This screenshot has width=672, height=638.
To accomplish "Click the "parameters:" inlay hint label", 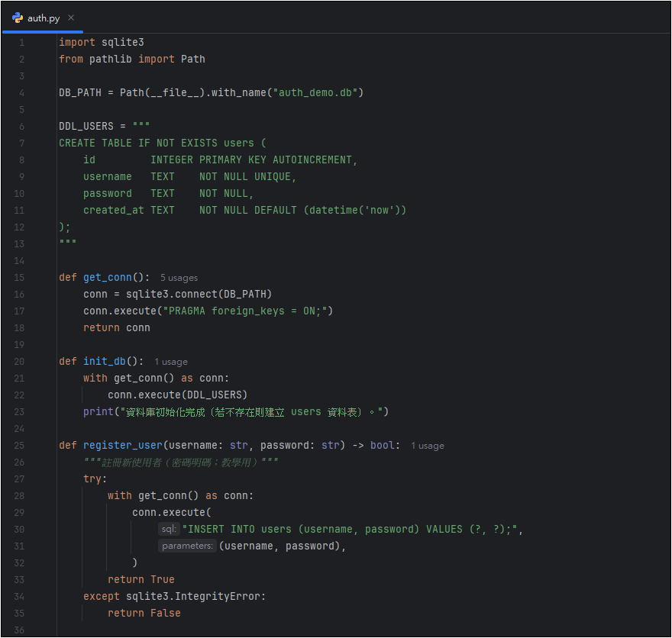I will tap(187, 546).
